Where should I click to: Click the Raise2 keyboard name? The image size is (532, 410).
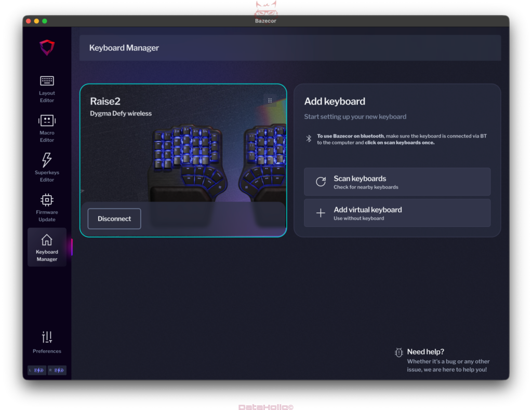105,101
